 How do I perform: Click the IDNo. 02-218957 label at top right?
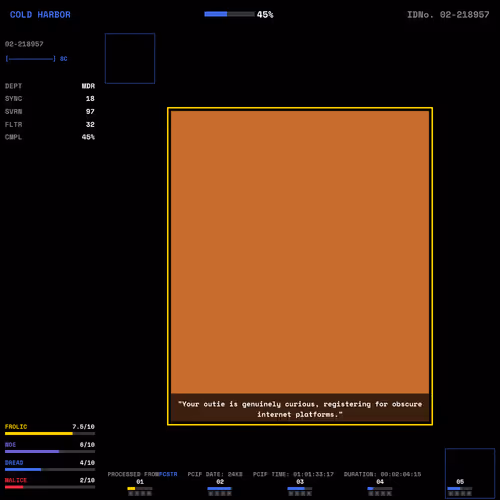(448, 15)
